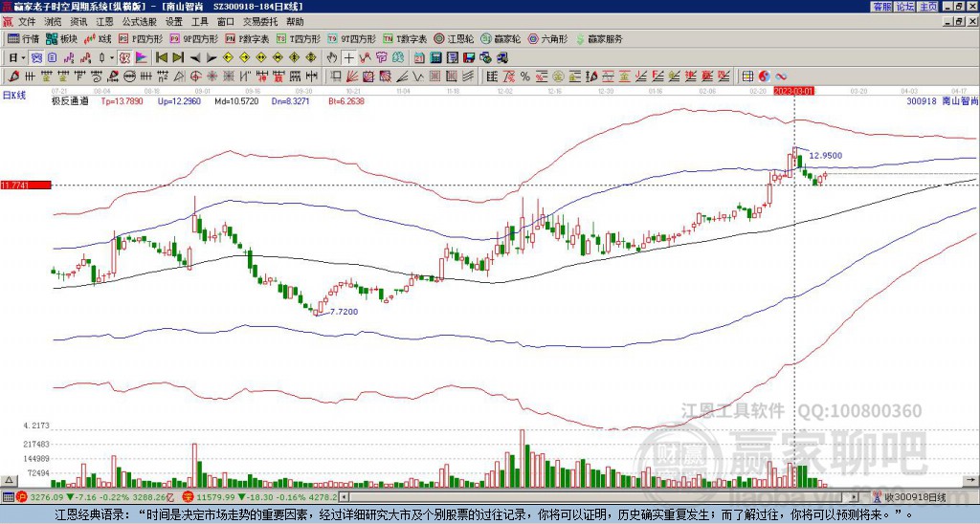
Task: Click the Md=10.5720 value
Action: tap(237, 100)
